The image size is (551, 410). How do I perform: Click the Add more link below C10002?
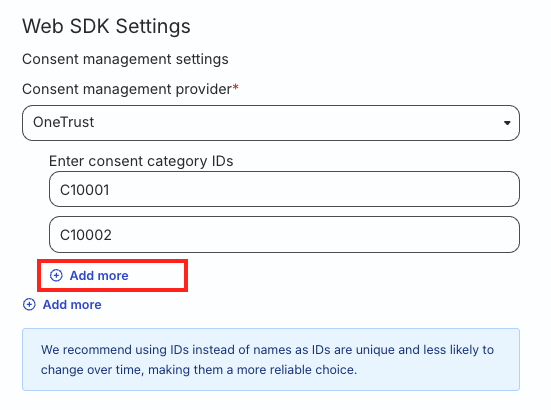(89, 275)
